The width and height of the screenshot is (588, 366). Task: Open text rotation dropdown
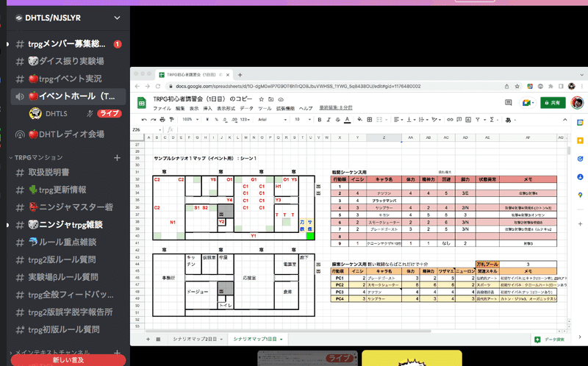436,120
